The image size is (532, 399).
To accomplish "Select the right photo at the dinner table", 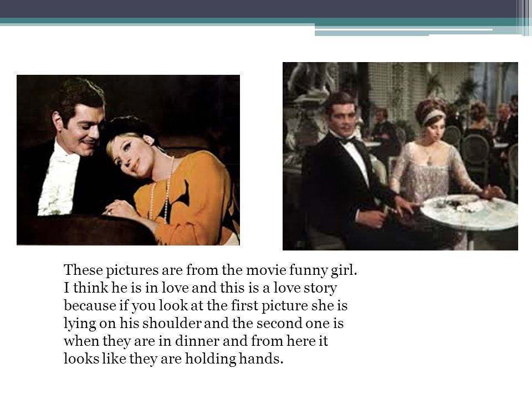I will (x=400, y=156).
